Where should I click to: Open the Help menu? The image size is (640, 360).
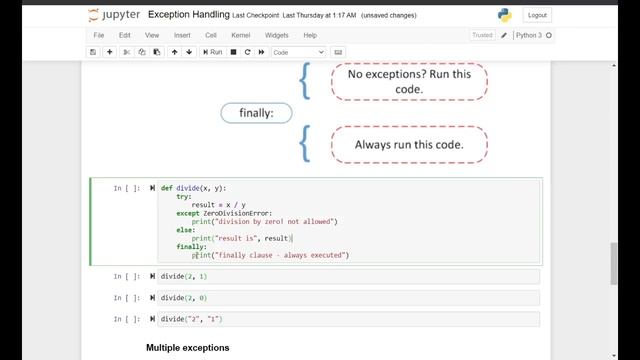(x=310, y=36)
